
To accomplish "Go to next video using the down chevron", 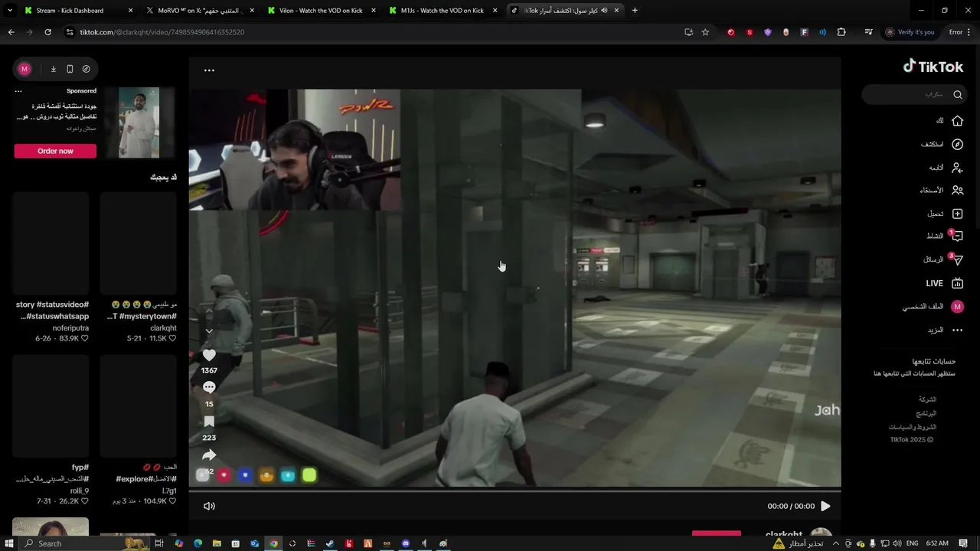I will [x=209, y=331].
